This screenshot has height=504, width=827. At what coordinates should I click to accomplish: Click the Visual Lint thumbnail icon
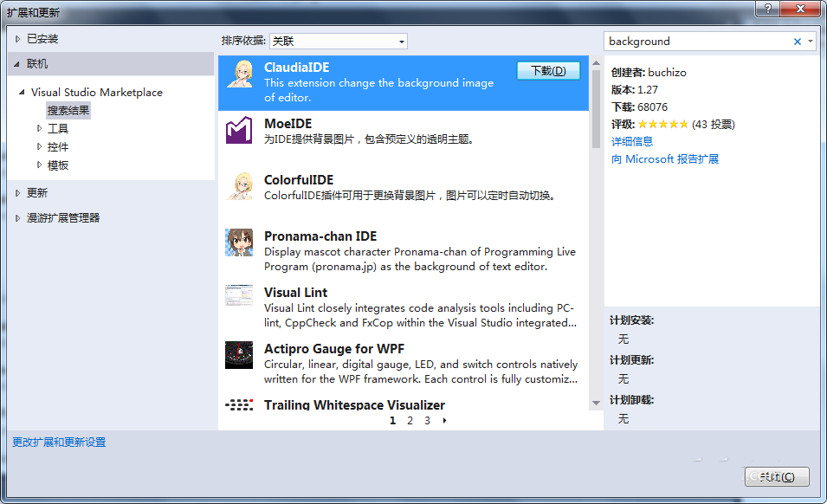tap(239, 295)
